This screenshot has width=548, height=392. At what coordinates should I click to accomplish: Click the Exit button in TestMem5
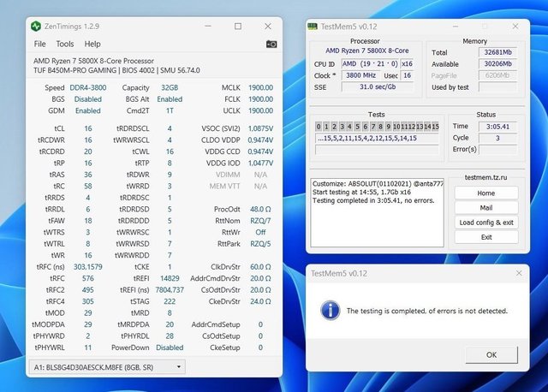coord(485,237)
